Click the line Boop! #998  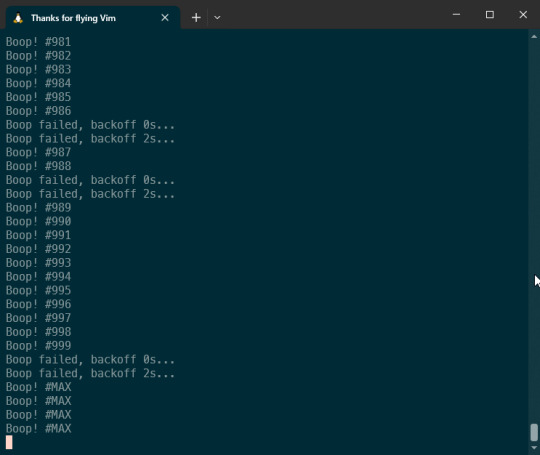(39, 332)
